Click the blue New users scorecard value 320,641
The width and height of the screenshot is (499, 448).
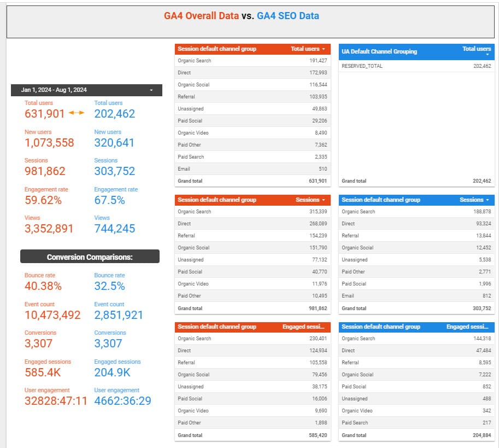(114, 143)
